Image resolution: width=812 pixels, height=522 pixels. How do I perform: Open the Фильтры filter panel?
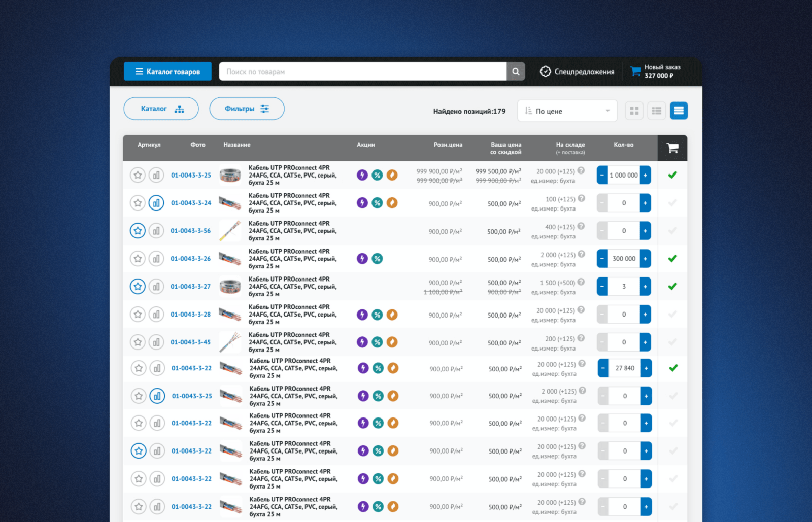point(247,109)
